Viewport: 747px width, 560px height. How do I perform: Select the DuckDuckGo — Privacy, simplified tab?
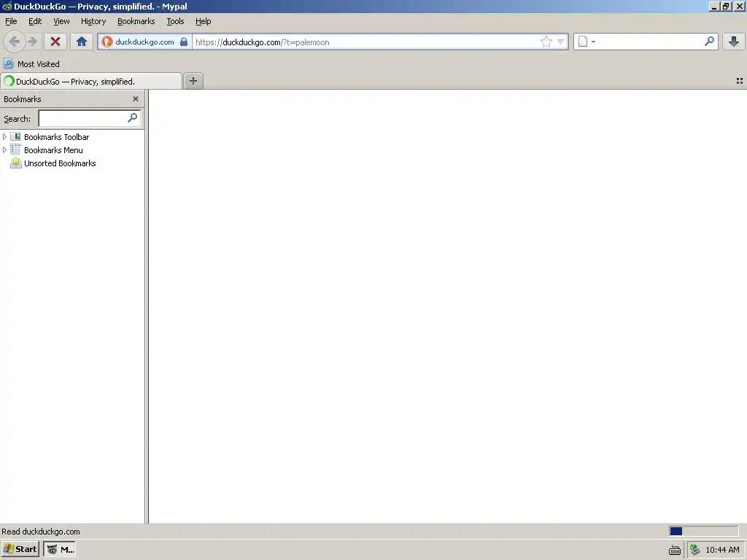pyautogui.click(x=91, y=82)
